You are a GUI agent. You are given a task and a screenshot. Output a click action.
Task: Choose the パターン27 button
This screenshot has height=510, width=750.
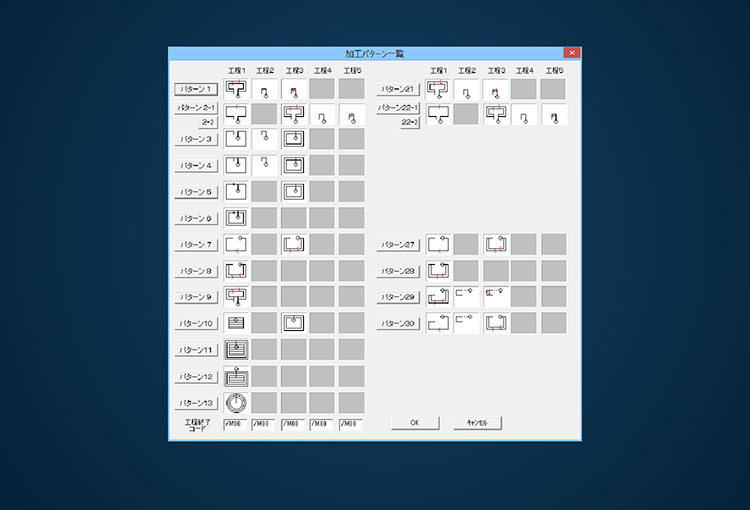398,244
